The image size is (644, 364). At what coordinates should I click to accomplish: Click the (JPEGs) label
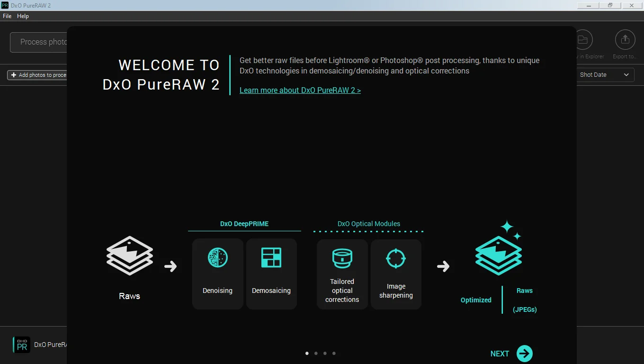coord(525,309)
